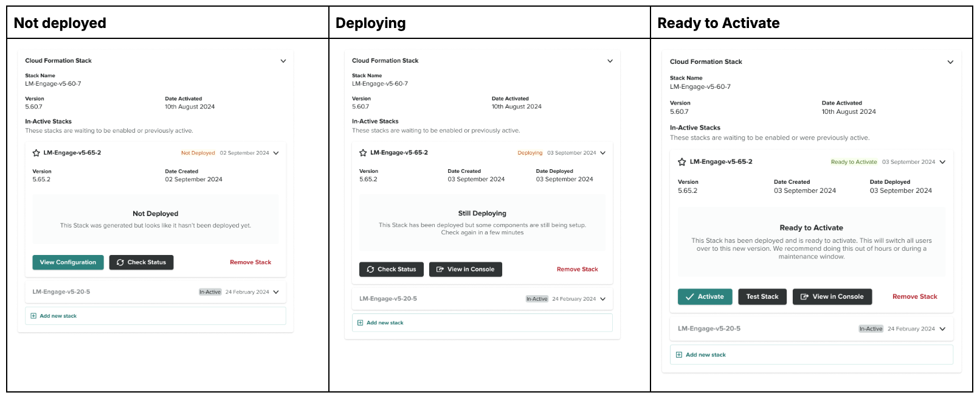Collapse Cloud Formation Stack in the Ready to Activate panel

click(950, 62)
